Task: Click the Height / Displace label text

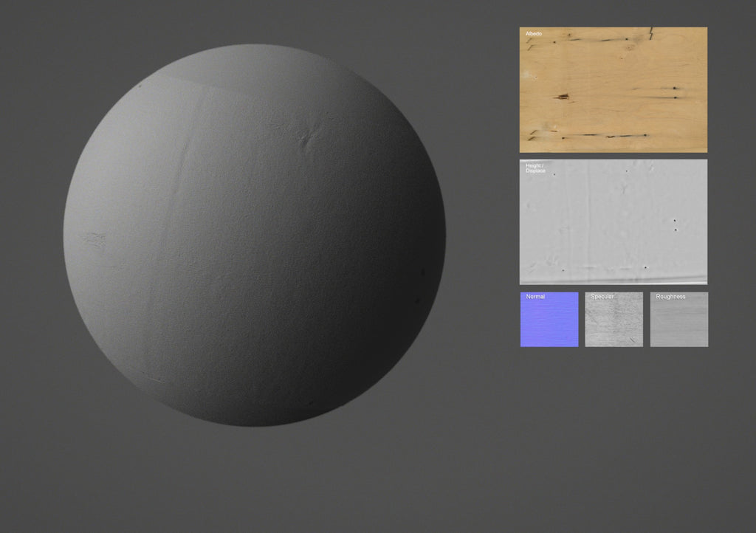Action: pos(534,167)
